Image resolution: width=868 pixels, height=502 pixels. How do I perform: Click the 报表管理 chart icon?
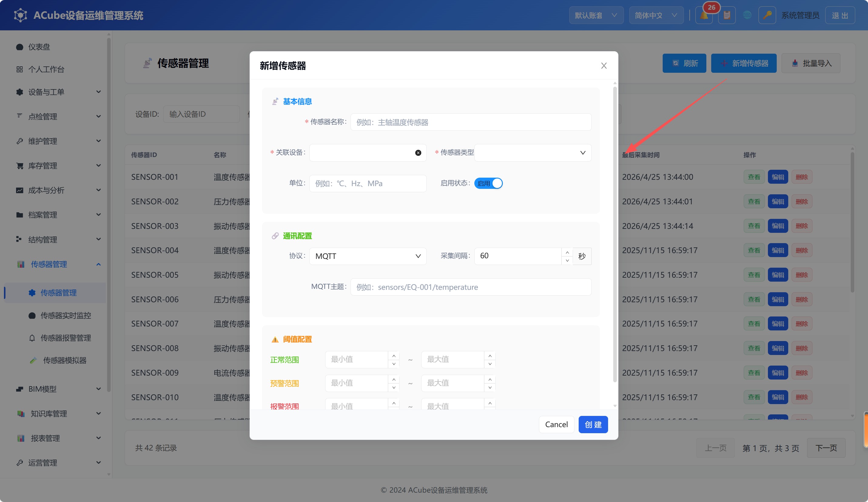pos(21,438)
